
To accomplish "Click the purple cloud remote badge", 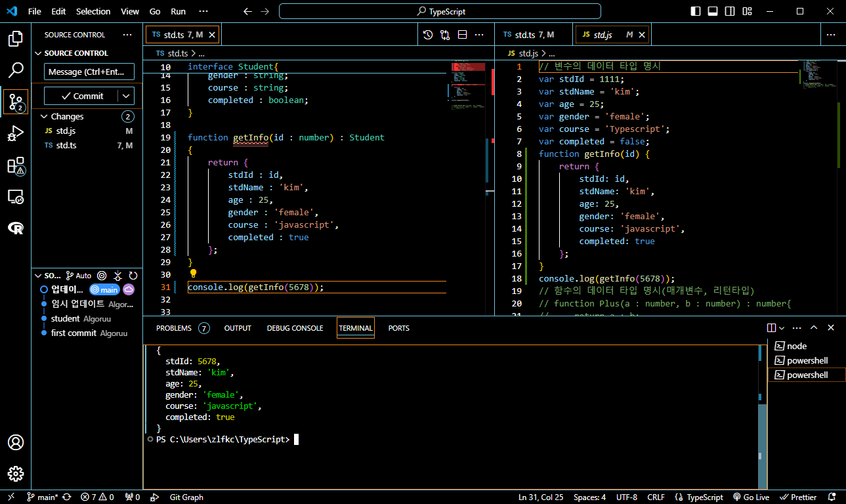I will [x=129, y=289].
